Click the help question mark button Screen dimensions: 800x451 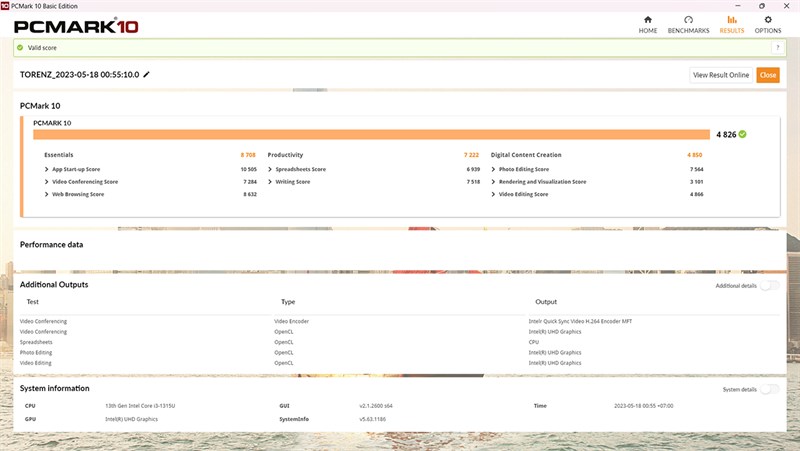pos(778,47)
